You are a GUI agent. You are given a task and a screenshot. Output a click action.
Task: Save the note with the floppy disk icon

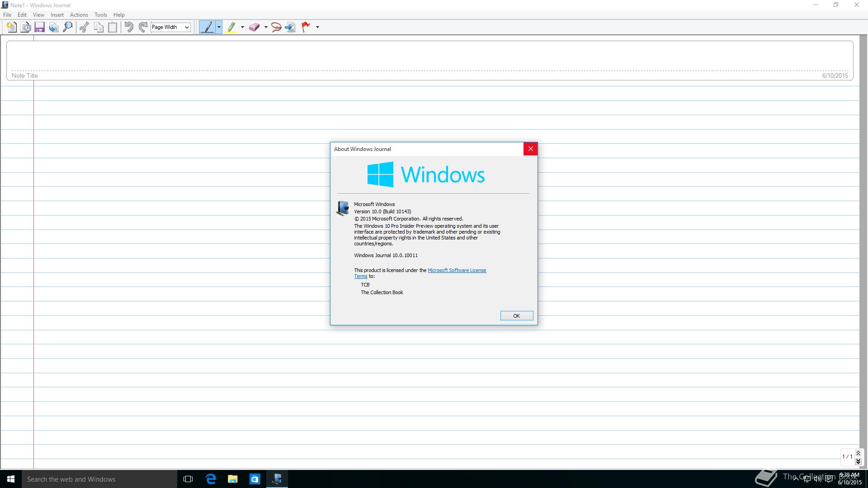tap(39, 27)
